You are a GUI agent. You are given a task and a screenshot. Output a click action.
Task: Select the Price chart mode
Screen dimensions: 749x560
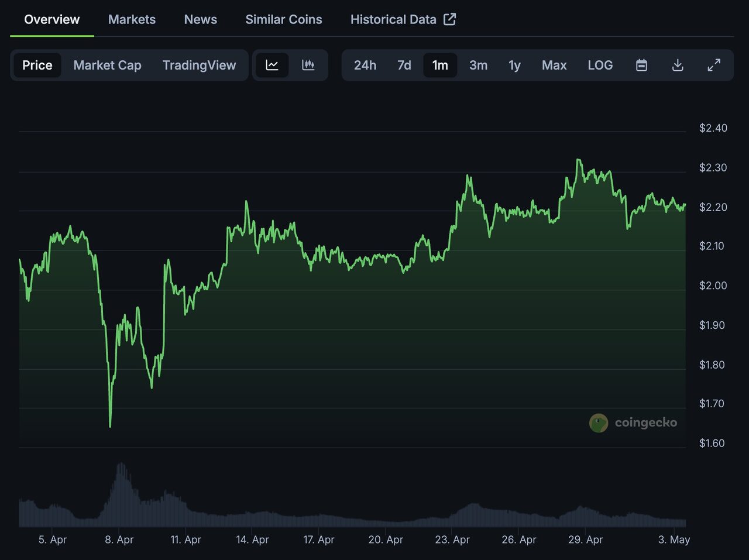[37, 65]
